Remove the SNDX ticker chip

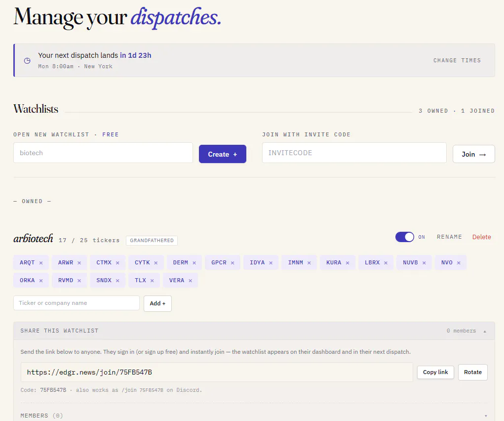pos(117,281)
